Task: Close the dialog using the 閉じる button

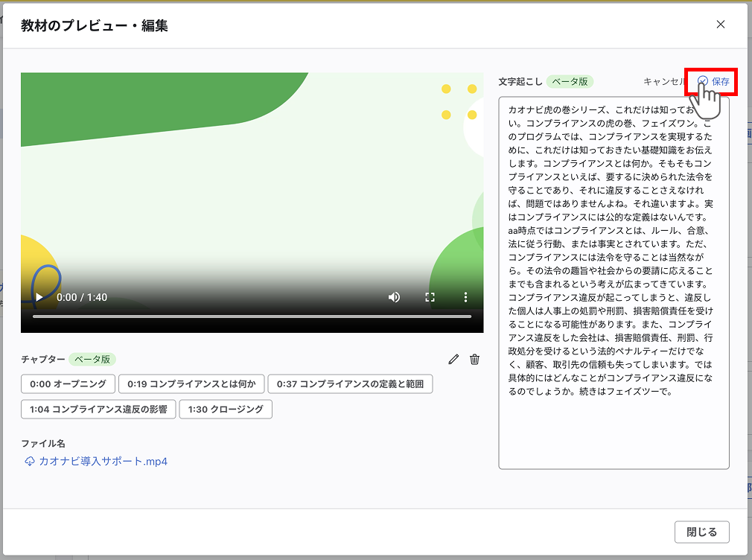Action: [703, 532]
